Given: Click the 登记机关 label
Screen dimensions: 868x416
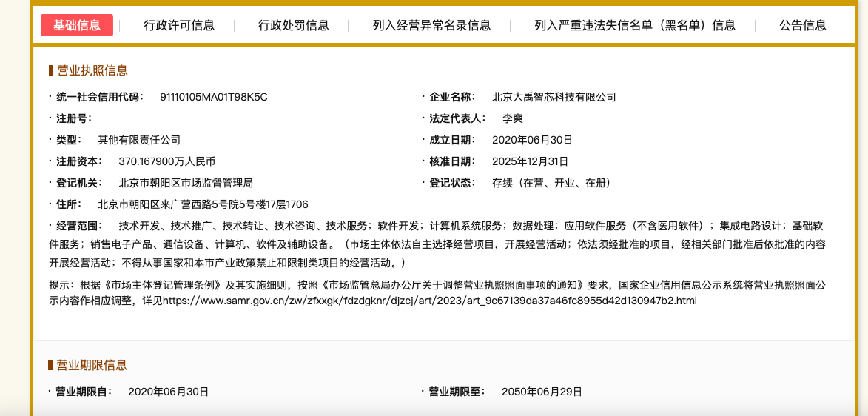Looking at the screenshot, I should 80,183.
